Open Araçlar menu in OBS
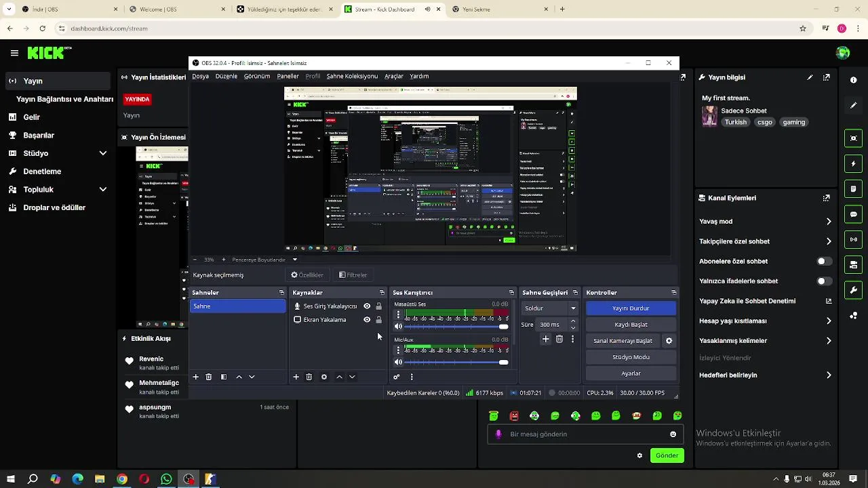The height and width of the screenshot is (488, 868). pos(394,77)
